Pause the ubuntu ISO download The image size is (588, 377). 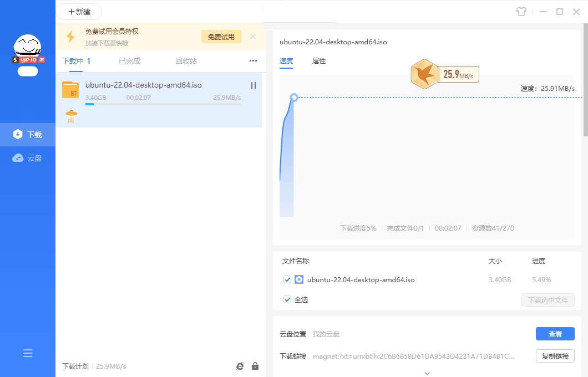tap(254, 85)
